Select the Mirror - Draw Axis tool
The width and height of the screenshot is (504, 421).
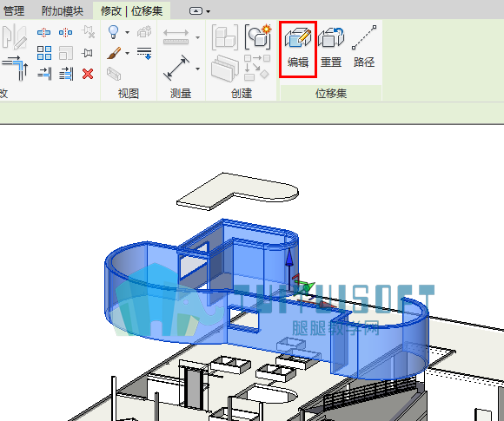pyautogui.click(x=65, y=32)
